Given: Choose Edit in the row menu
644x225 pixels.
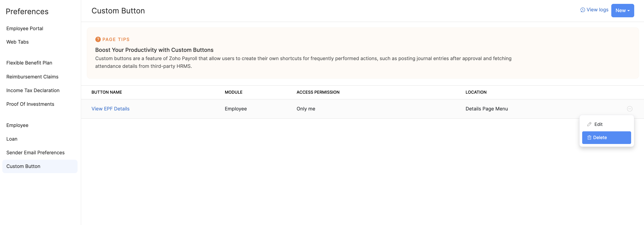Looking at the screenshot, I should pos(598,124).
